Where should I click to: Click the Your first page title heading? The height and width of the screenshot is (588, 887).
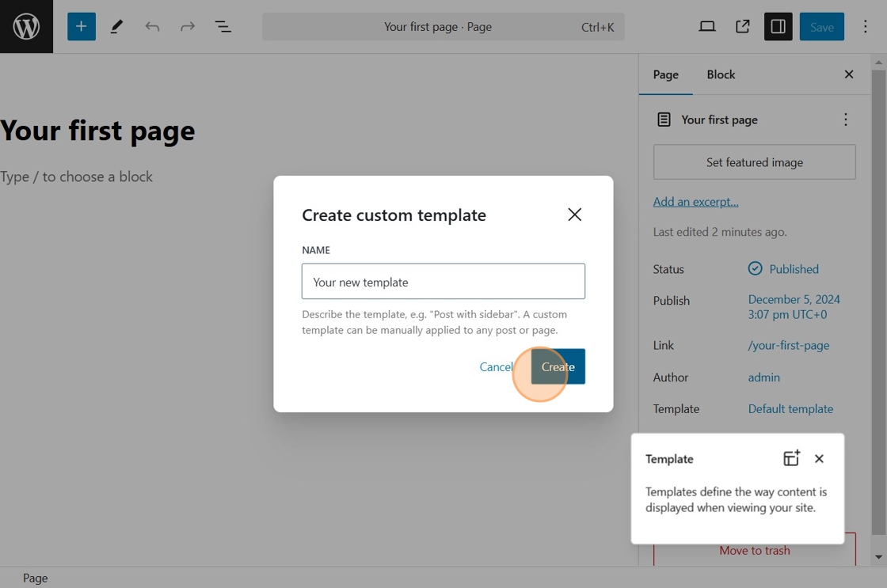pyautogui.click(x=98, y=131)
